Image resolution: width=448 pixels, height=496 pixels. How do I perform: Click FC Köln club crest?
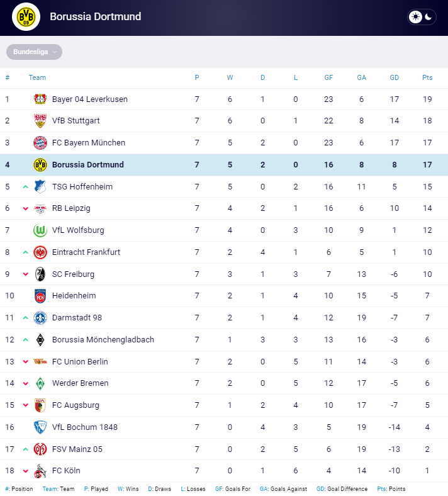pyautogui.click(x=40, y=471)
